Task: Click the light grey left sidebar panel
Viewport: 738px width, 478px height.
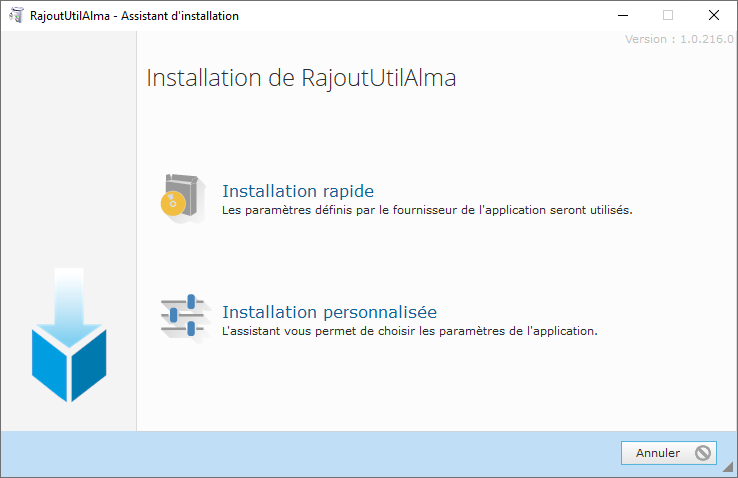Action: [68, 150]
